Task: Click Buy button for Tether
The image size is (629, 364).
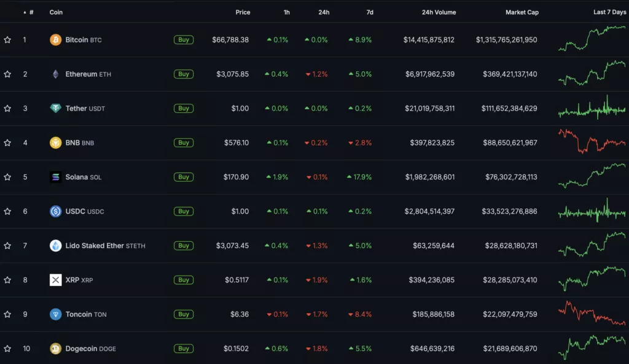Action: [184, 108]
